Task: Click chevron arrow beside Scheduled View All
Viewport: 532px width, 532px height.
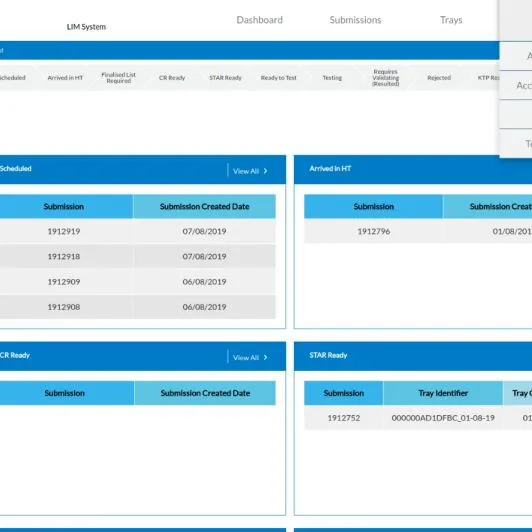Action: 265,171
